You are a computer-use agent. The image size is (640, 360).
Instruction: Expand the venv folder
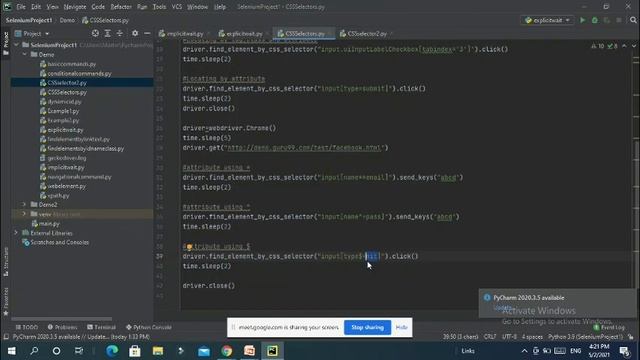(x=24, y=214)
